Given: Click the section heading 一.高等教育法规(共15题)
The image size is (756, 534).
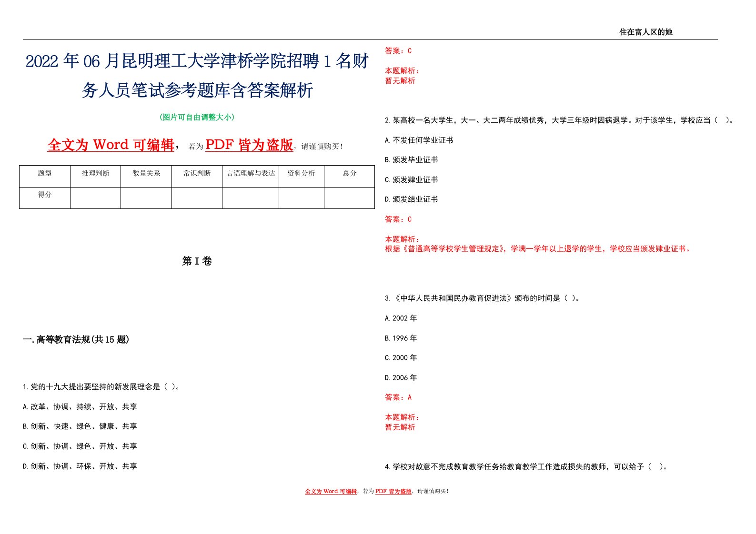Looking at the screenshot, I should (x=76, y=339).
